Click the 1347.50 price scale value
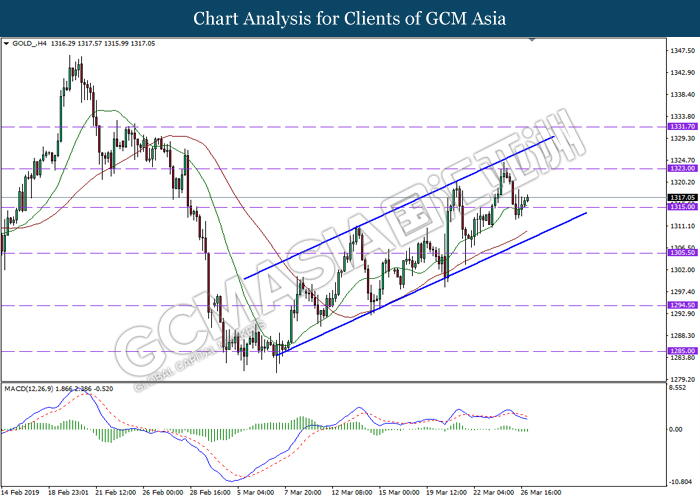The image size is (700, 500). pos(683,51)
